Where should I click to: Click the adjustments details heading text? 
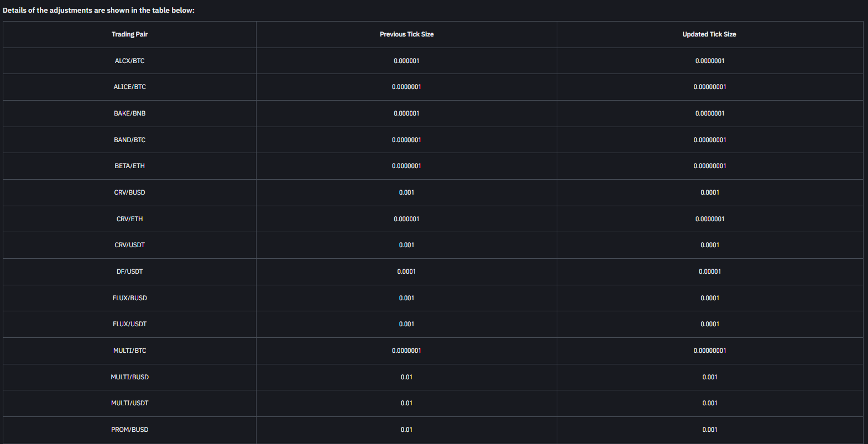(x=98, y=11)
